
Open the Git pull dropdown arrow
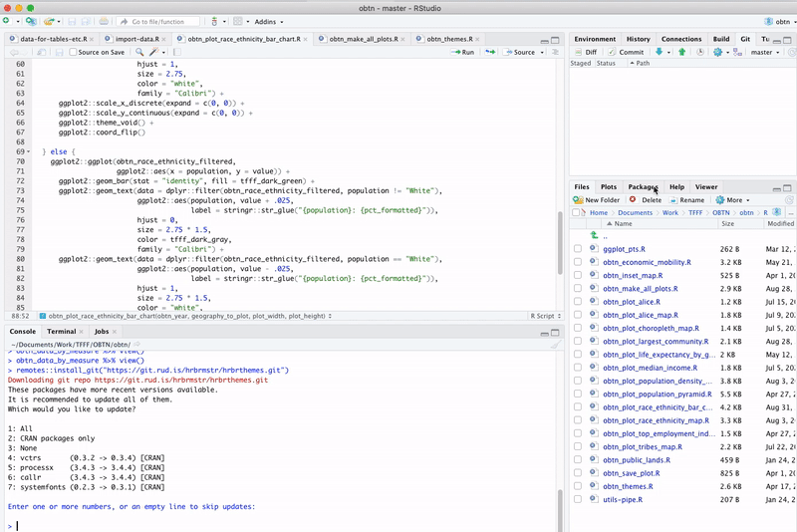click(668, 52)
